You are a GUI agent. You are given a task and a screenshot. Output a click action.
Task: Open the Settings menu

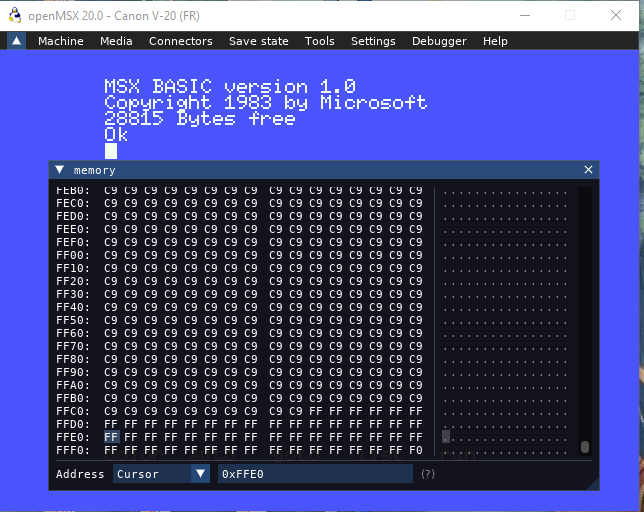373,41
